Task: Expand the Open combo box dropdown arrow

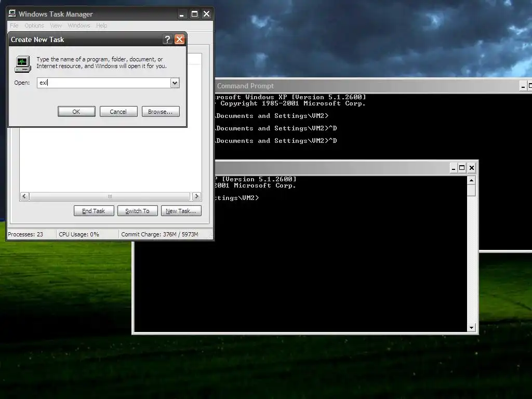Action: tap(175, 83)
